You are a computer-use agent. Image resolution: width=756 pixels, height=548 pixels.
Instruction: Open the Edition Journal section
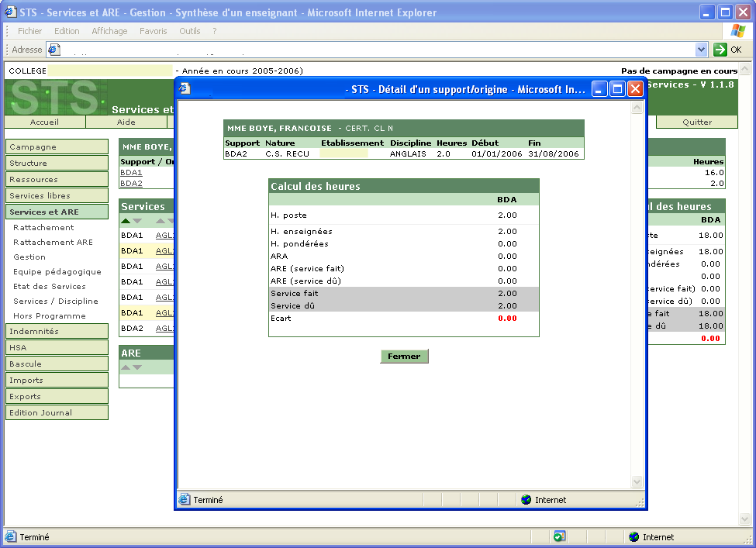tap(57, 412)
